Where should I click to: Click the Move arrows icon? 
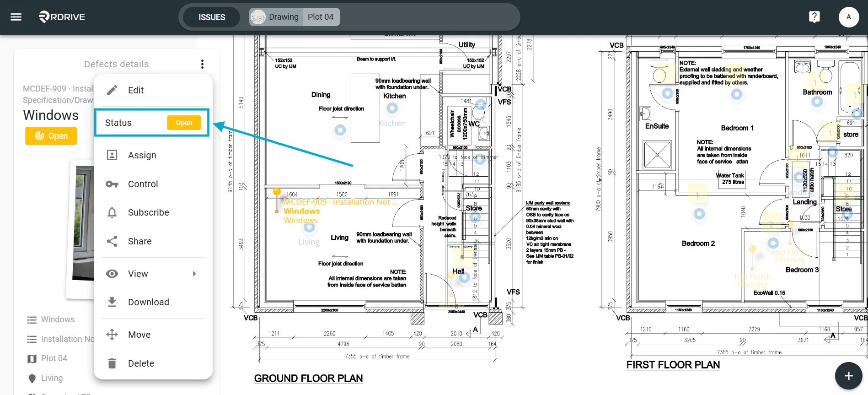pos(112,335)
